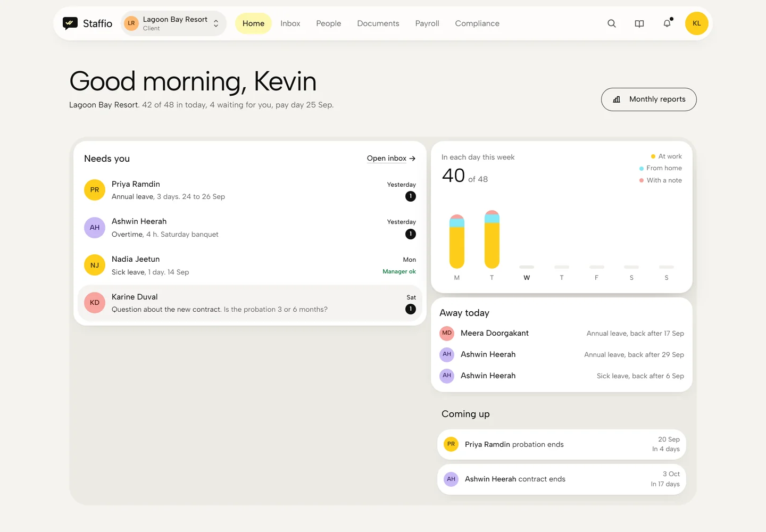Click the unread badge on Ashwin's Overtime request
Viewport: 766px width, 532px height.
[411, 234]
